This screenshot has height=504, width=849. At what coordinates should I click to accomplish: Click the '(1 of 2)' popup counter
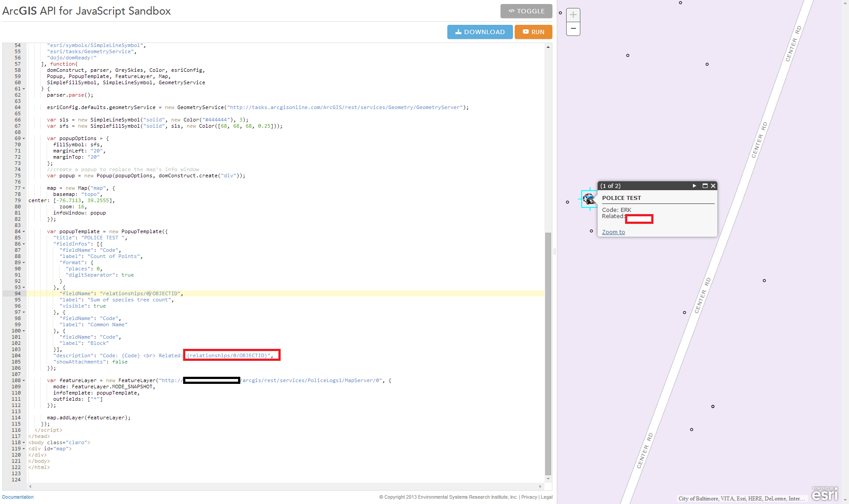(610, 186)
